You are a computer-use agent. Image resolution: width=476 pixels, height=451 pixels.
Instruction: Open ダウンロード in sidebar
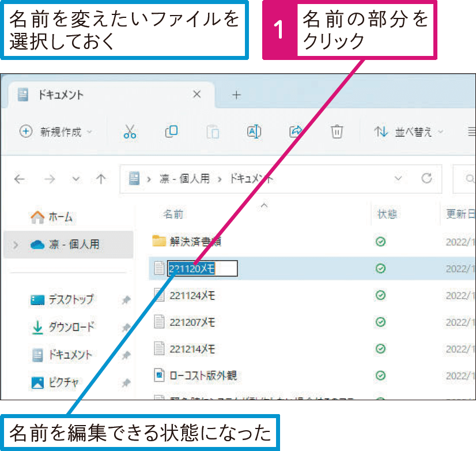pyautogui.click(x=63, y=327)
